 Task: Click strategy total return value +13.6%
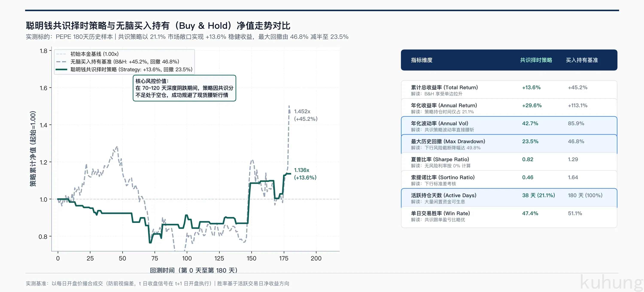[531, 88]
